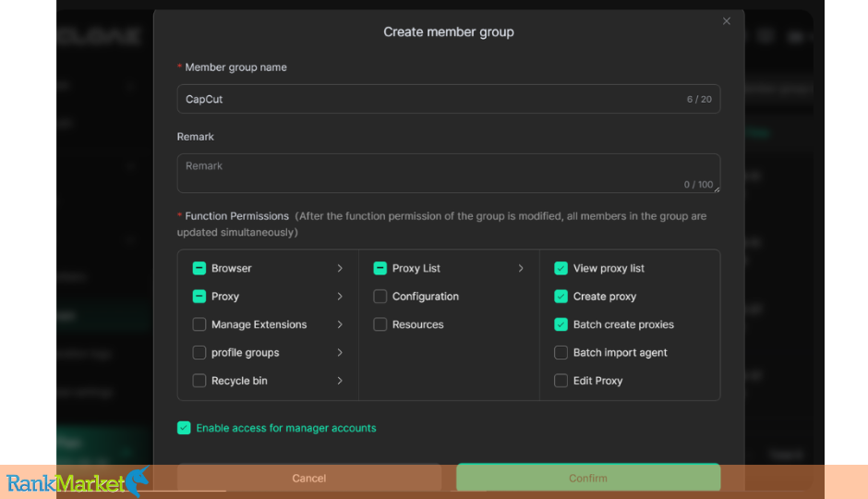Expand the Browser permissions arrow
Image resolution: width=868 pixels, height=499 pixels.
[340, 268]
